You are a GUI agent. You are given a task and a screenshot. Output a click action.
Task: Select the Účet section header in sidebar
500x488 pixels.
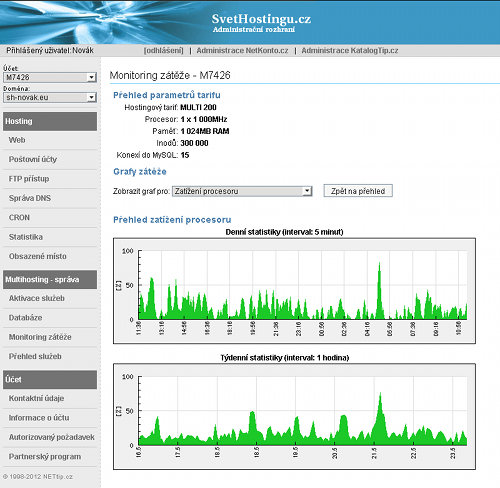(x=50, y=380)
